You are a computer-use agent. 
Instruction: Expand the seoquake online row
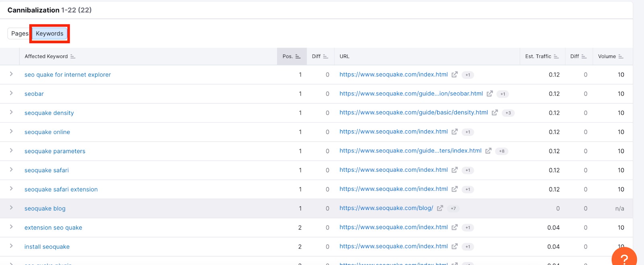pyautogui.click(x=11, y=131)
